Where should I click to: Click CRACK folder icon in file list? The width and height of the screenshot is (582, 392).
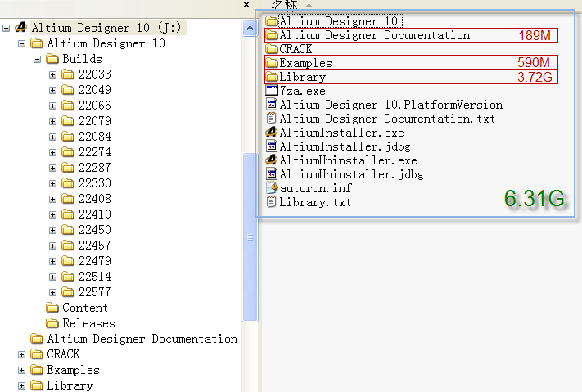click(272, 48)
